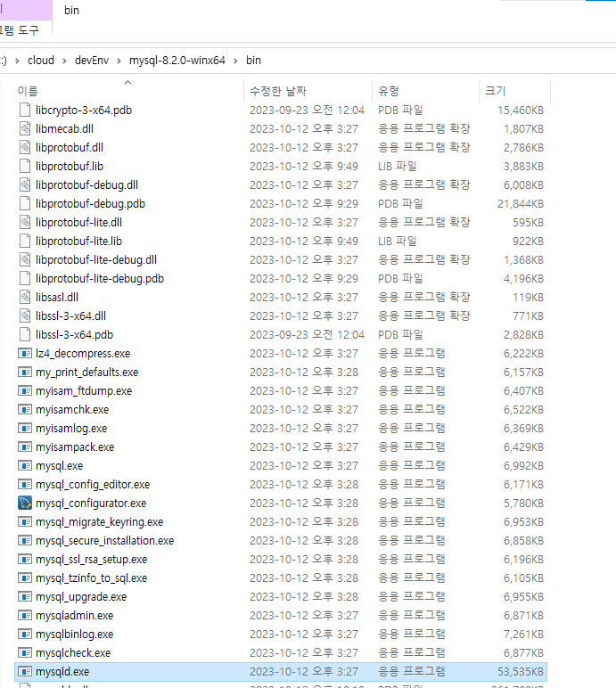The width and height of the screenshot is (616, 688).
Task: Expand breadcrumb chevron before cloud
Action: pyautogui.click(x=18, y=61)
